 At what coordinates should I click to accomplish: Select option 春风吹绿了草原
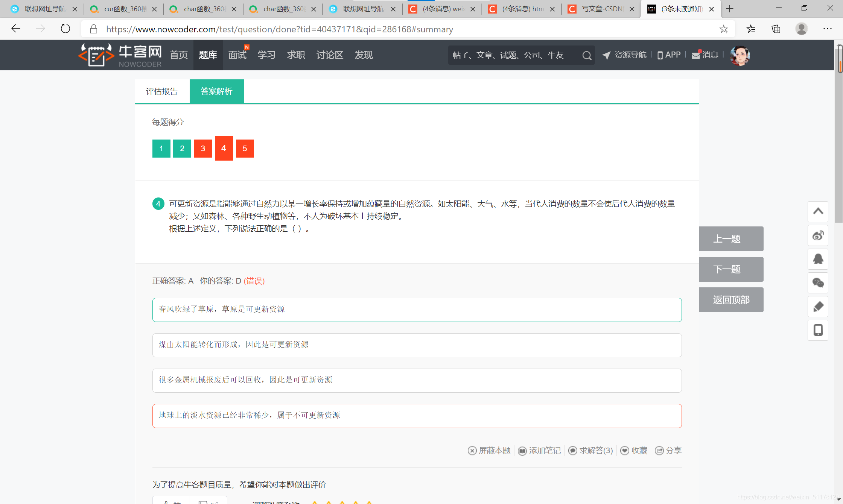click(x=417, y=310)
